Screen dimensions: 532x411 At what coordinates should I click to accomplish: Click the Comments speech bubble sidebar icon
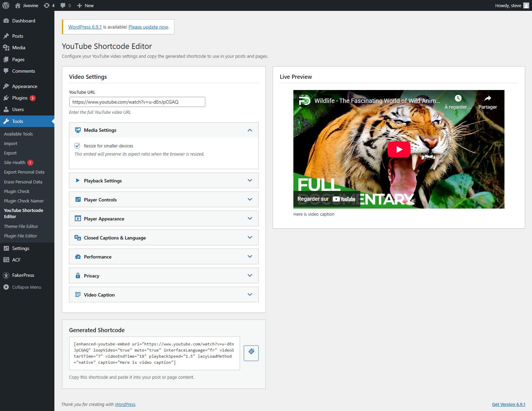tap(6, 71)
